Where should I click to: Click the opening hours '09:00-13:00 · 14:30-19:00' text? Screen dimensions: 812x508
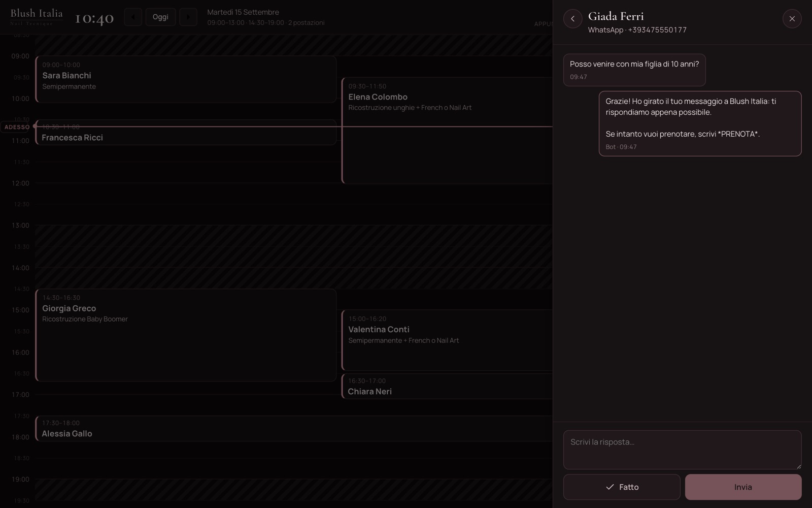(246, 23)
